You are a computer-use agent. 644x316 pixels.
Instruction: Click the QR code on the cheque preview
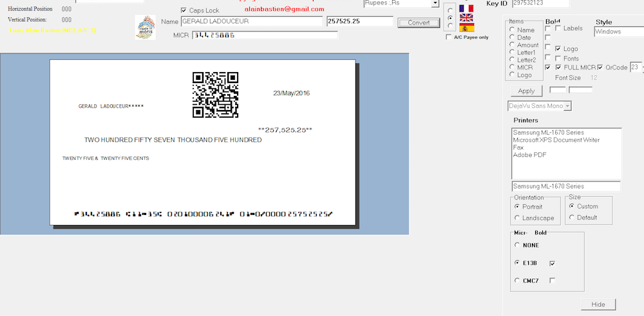tap(216, 95)
